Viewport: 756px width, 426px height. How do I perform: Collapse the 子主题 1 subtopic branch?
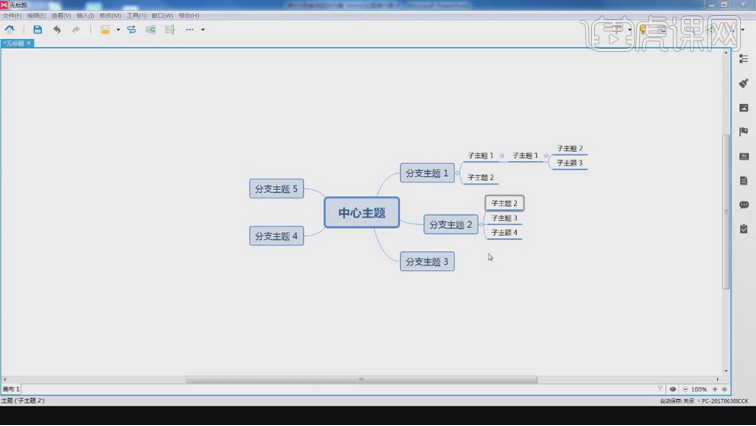(x=502, y=156)
